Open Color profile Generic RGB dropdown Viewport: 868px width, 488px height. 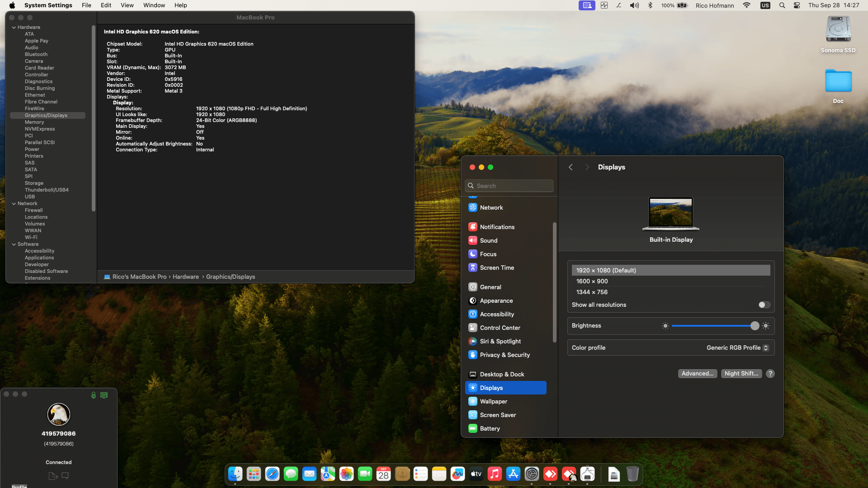point(737,348)
